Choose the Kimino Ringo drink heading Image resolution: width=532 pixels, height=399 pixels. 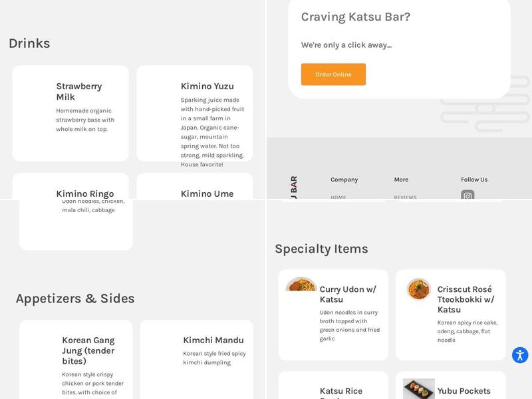84,194
